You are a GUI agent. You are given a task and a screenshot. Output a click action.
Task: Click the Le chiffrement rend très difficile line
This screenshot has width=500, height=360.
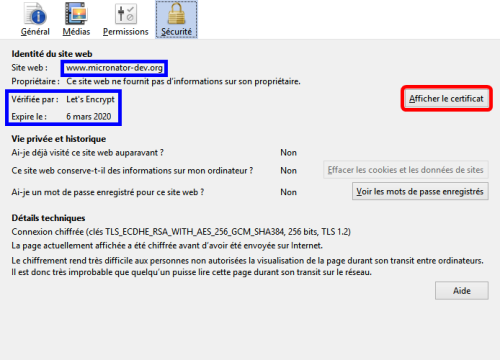(247, 261)
